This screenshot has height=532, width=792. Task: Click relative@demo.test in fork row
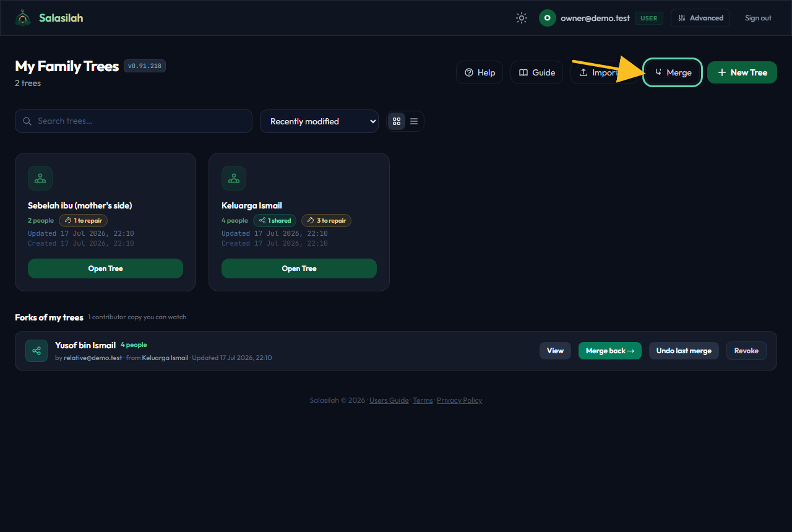tap(93, 358)
